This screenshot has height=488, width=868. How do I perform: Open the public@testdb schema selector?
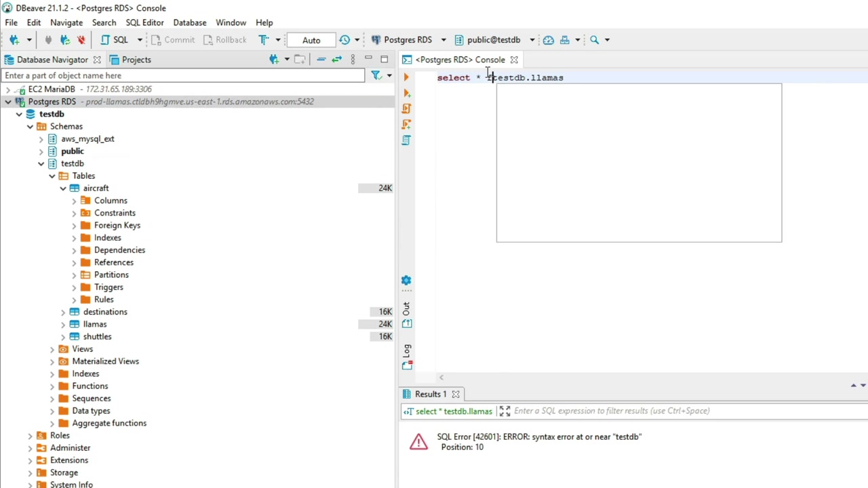[494, 40]
